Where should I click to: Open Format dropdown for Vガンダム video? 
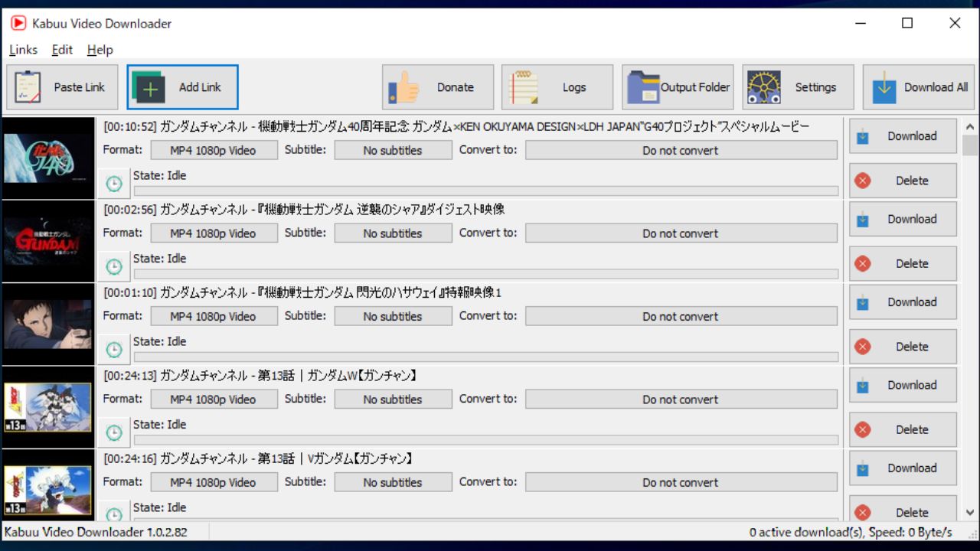[x=214, y=482]
